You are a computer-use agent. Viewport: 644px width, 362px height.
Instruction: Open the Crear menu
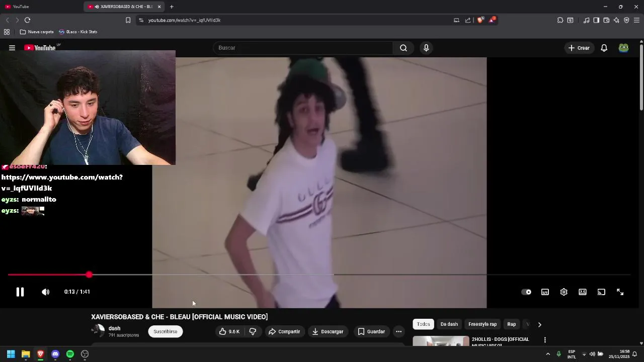pos(579,48)
